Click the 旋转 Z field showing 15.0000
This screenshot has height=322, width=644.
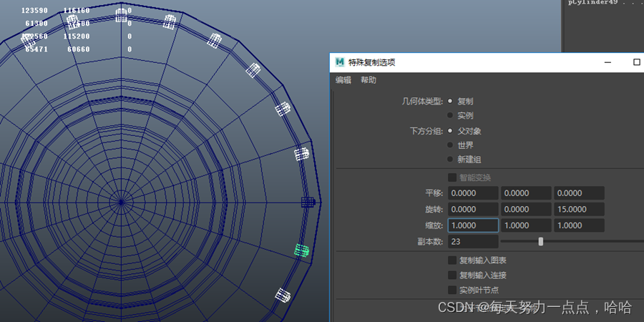click(x=579, y=209)
